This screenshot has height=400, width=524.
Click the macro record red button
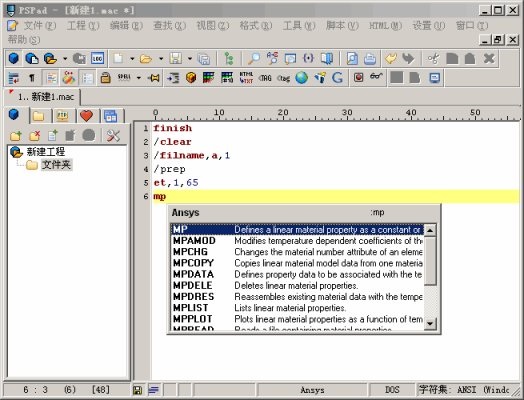coord(359,78)
